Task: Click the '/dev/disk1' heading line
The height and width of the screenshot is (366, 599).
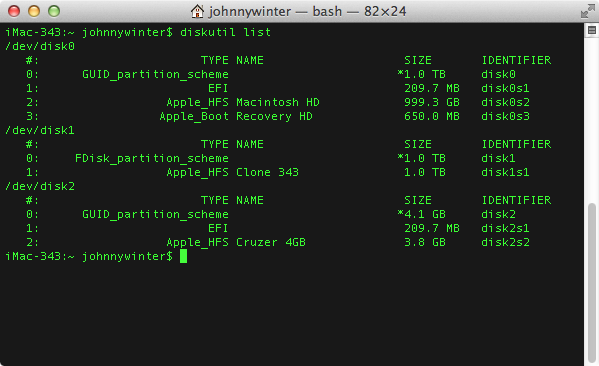Action: click(40, 130)
